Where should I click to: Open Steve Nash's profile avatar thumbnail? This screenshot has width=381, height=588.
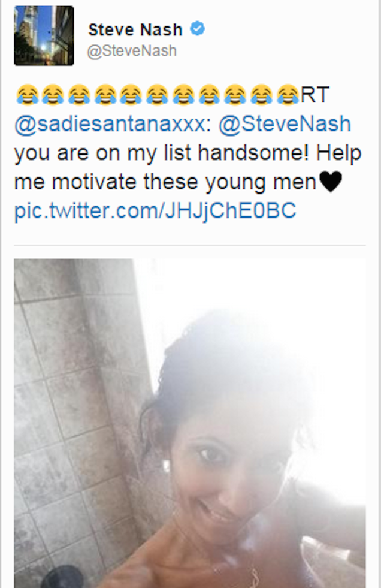pyautogui.click(x=44, y=36)
